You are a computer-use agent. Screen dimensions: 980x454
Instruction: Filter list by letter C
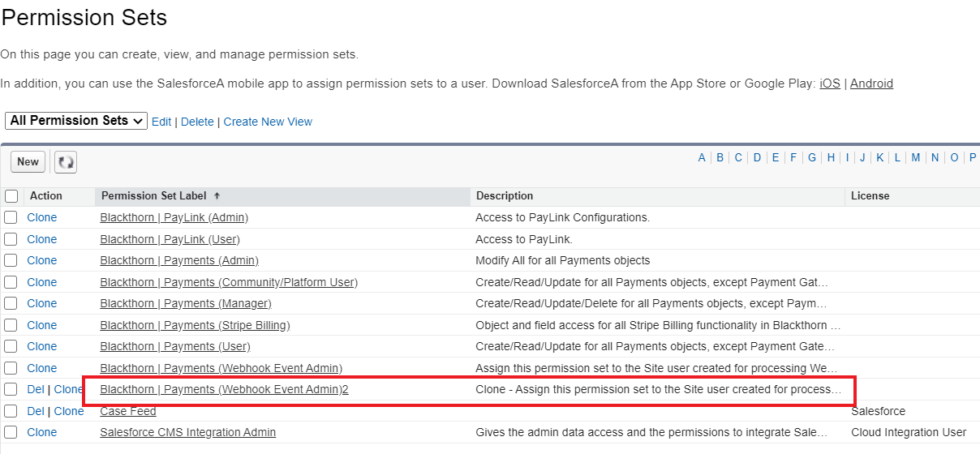tap(738, 158)
